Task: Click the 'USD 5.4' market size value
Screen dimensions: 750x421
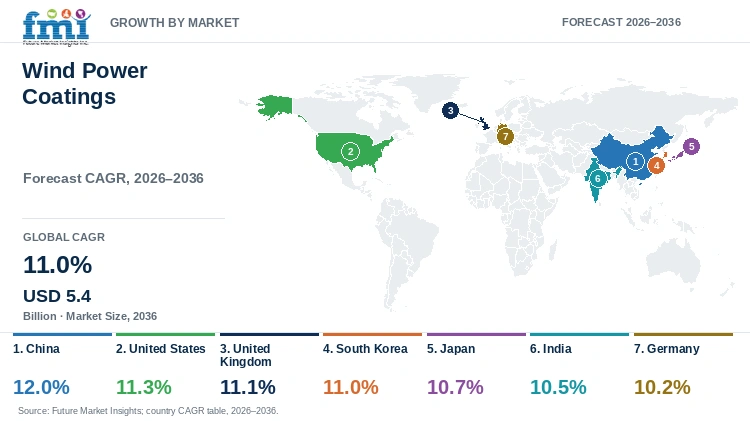Action: click(57, 296)
